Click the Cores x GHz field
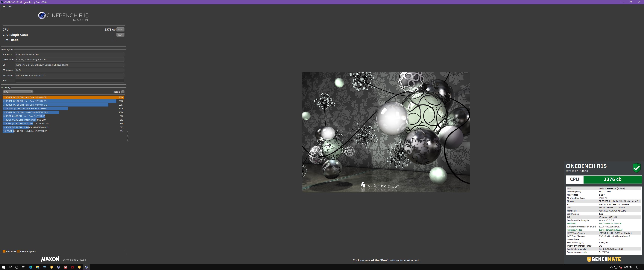Screen dimensions: 644x270 click(70, 60)
